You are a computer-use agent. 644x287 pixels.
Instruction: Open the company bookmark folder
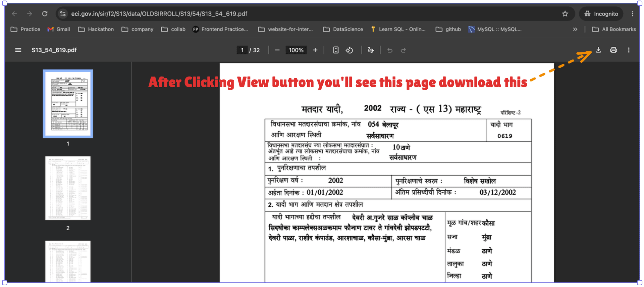point(138,29)
